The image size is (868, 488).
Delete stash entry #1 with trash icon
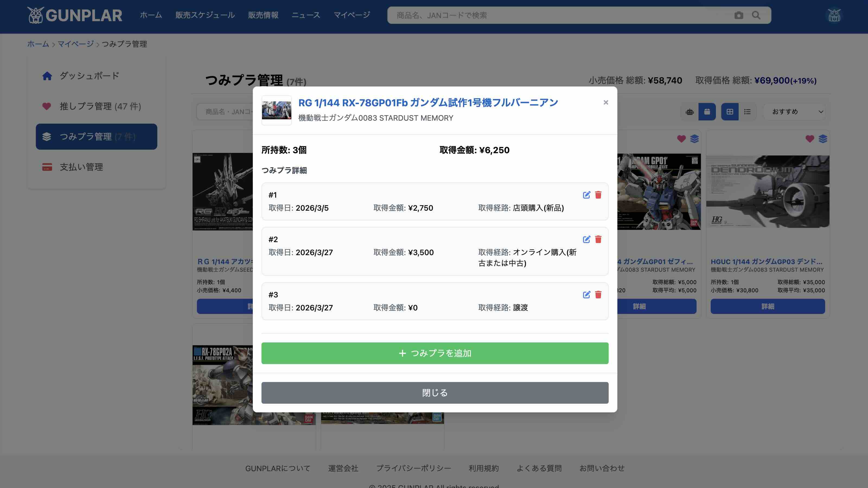(x=598, y=195)
